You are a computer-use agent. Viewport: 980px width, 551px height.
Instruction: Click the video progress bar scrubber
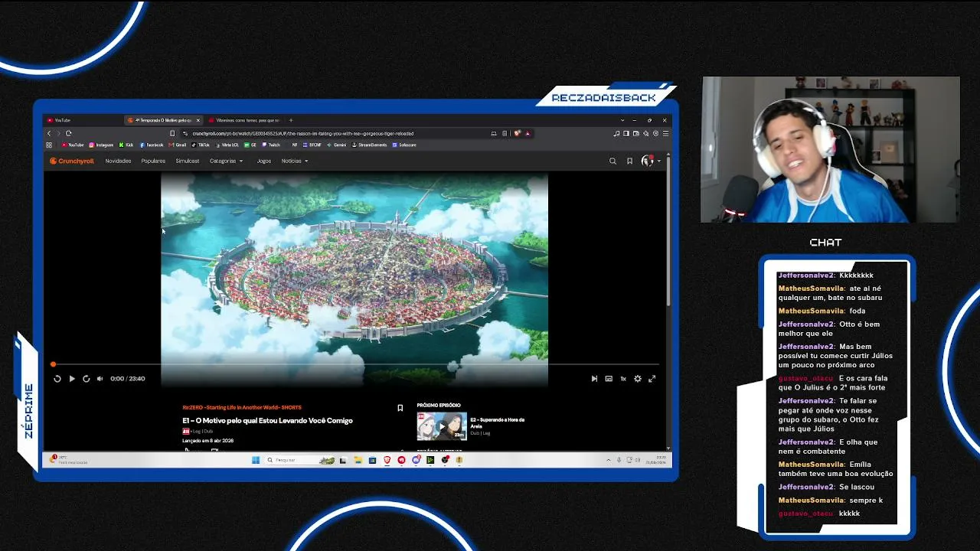(x=53, y=364)
